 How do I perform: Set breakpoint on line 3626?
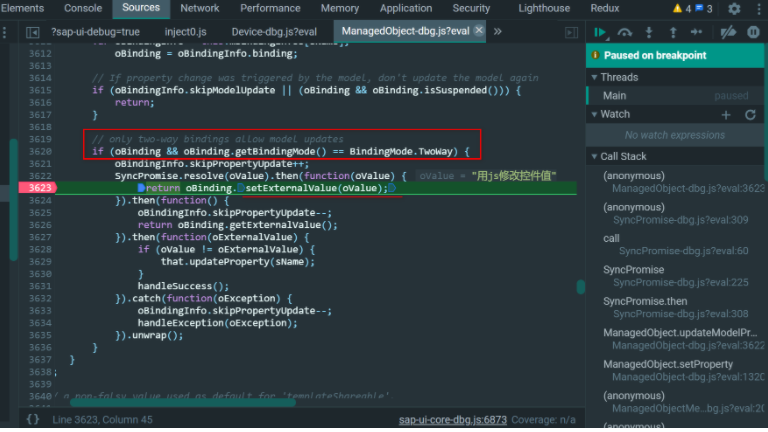40,225
